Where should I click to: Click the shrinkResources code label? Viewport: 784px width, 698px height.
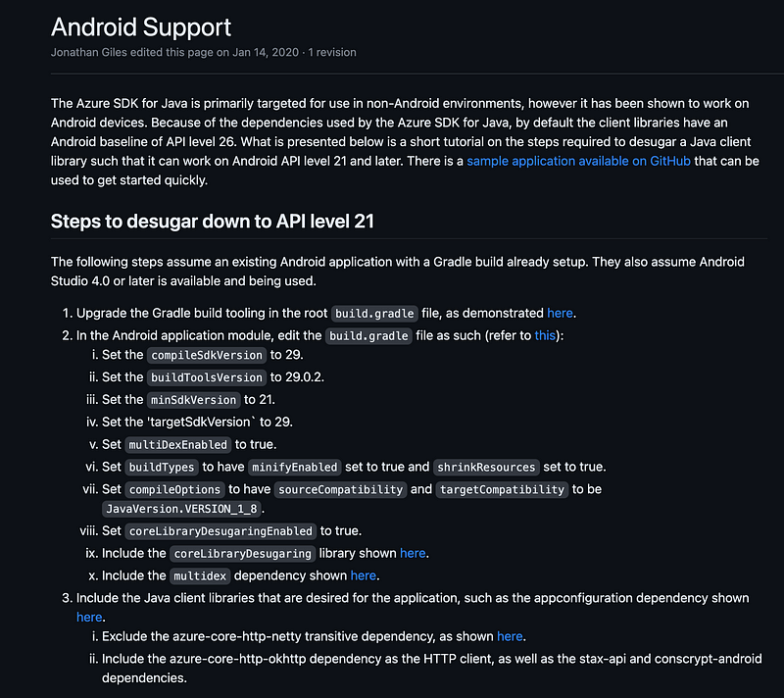point(486,467)
